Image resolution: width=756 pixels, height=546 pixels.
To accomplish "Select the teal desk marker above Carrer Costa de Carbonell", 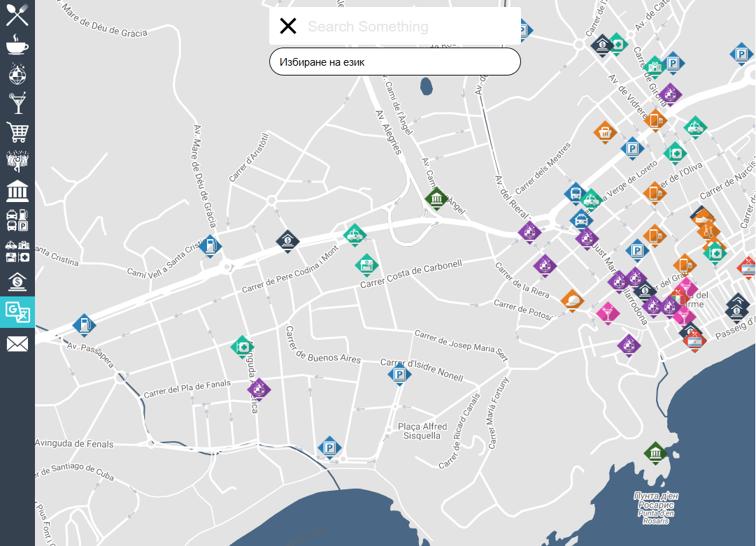I will (x=366, y=264).
